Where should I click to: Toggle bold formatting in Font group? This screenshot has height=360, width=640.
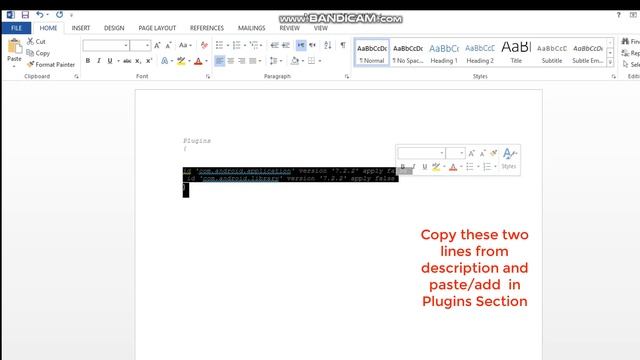[88, 61]
